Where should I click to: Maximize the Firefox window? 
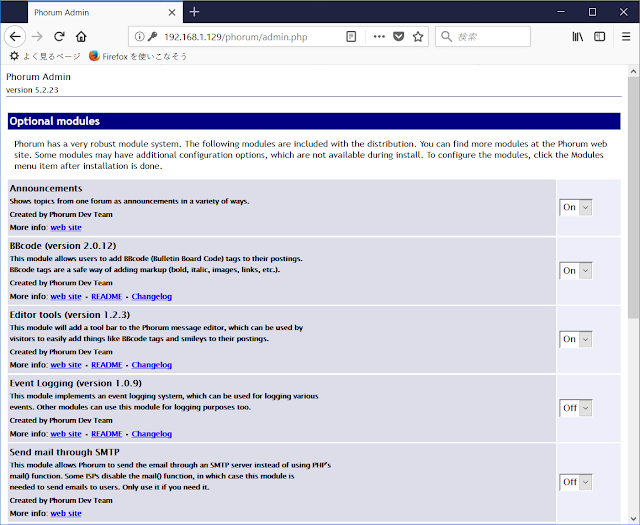[x=592, y=12]
